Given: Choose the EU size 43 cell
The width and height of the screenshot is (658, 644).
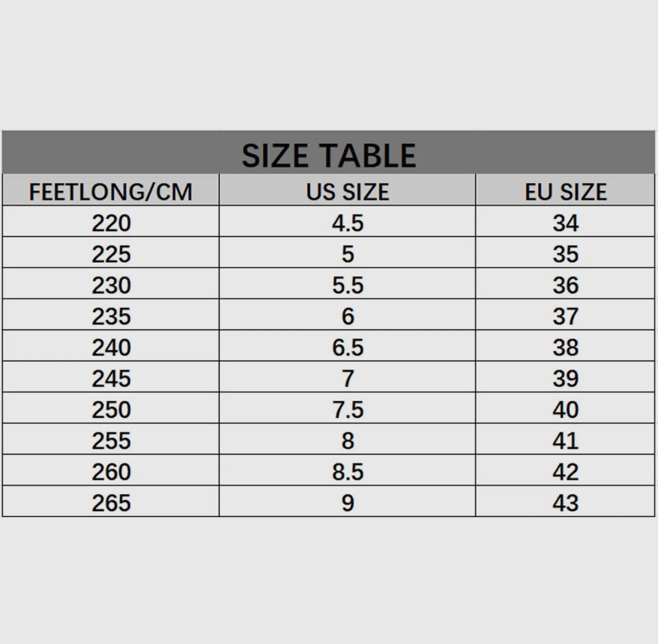Looking at the screenshot, I should point(565,503).
